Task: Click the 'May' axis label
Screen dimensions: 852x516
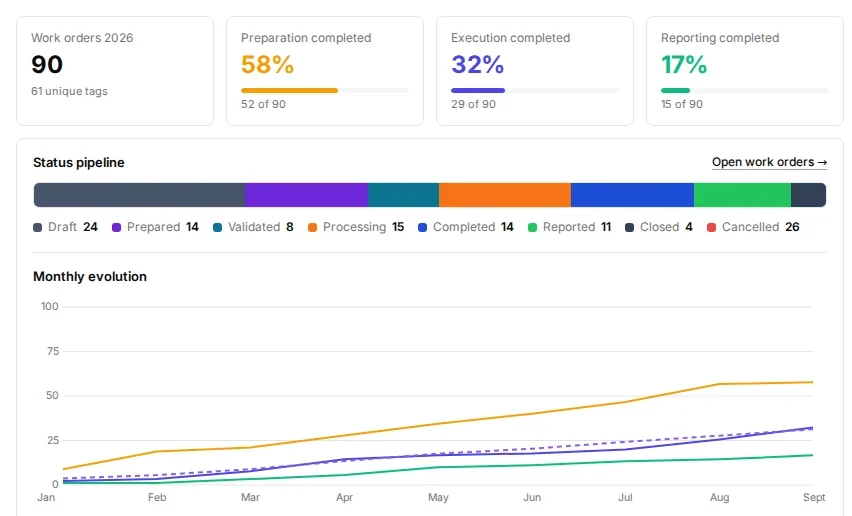Action: tap(438, 498)
